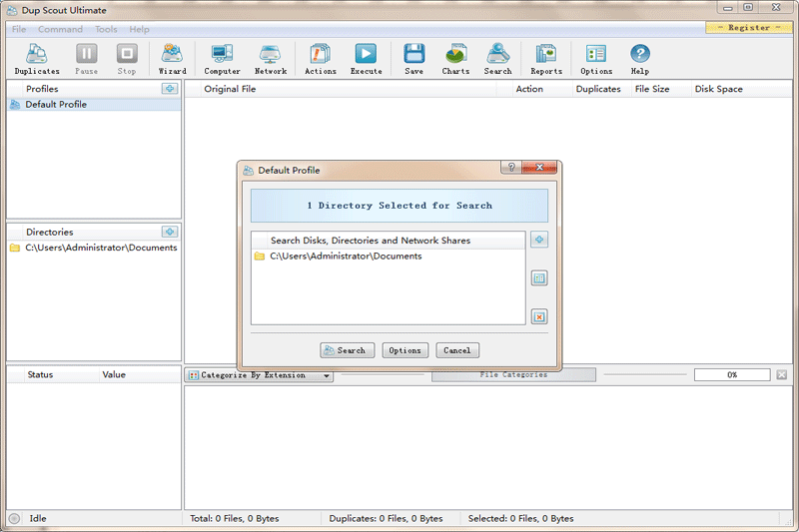This screenshot has width=799, height=532.
Task: Close the Default Profile dialog
Action: tap(539, 167)
